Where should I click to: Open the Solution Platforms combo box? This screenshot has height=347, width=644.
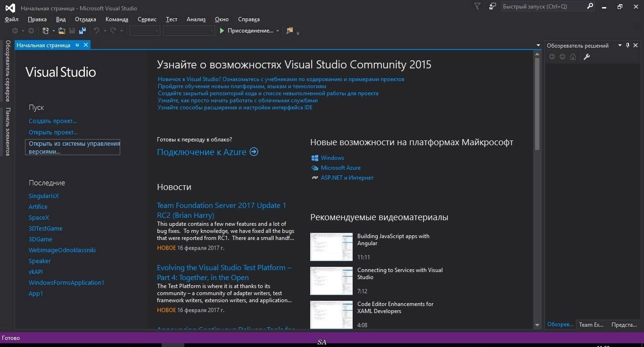[189, 31]
